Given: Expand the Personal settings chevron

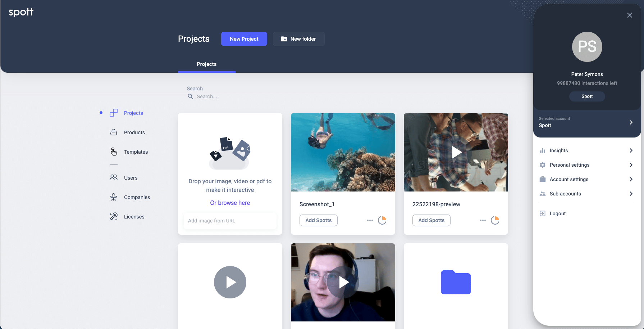Looking at the screenshot, I should point(631,165).
